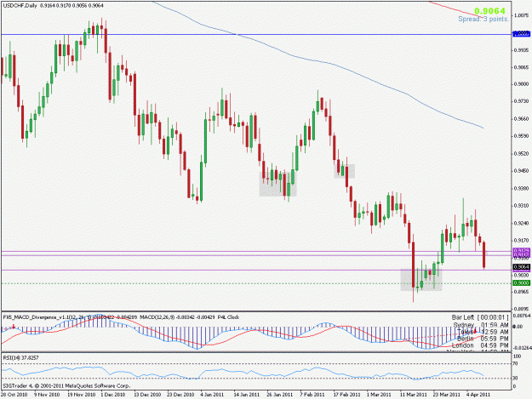Click the green 0.9000 price tag

point(522,283)
